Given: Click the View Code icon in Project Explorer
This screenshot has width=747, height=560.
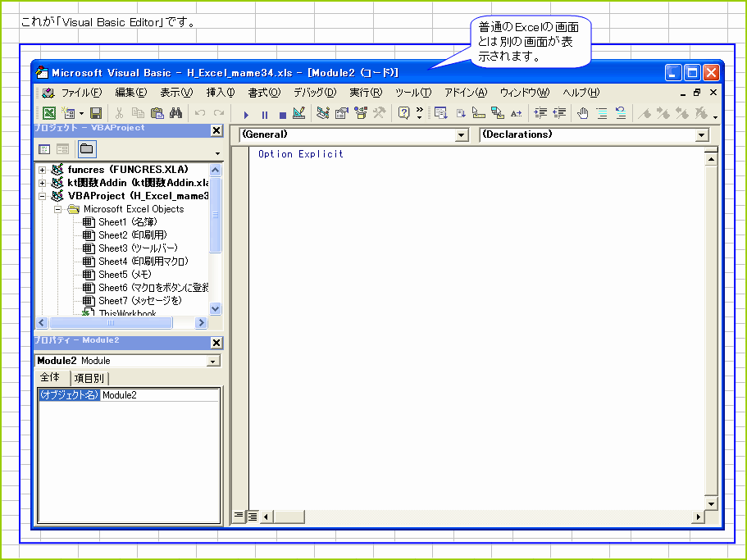Looking at the screenshot, I should click(x=43, y=150).
